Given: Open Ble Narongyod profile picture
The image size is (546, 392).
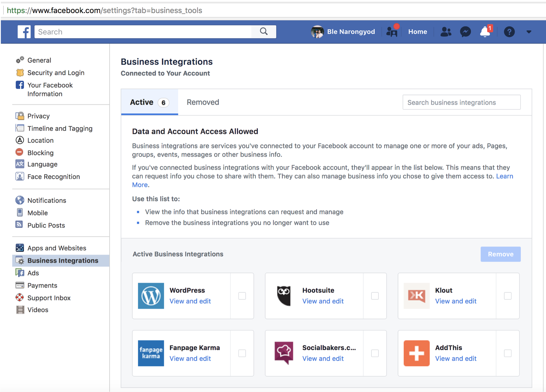Looking at the screenshot, I should pyautogui.click(x=317, y=32).
